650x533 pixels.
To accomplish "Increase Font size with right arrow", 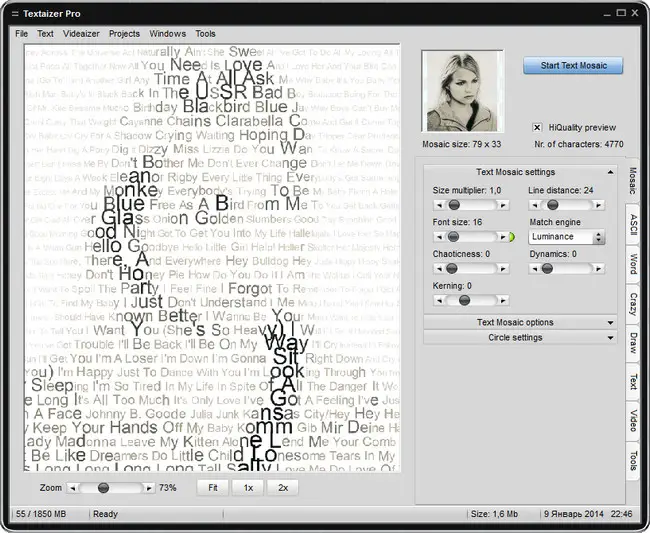I will coord(503,237).
